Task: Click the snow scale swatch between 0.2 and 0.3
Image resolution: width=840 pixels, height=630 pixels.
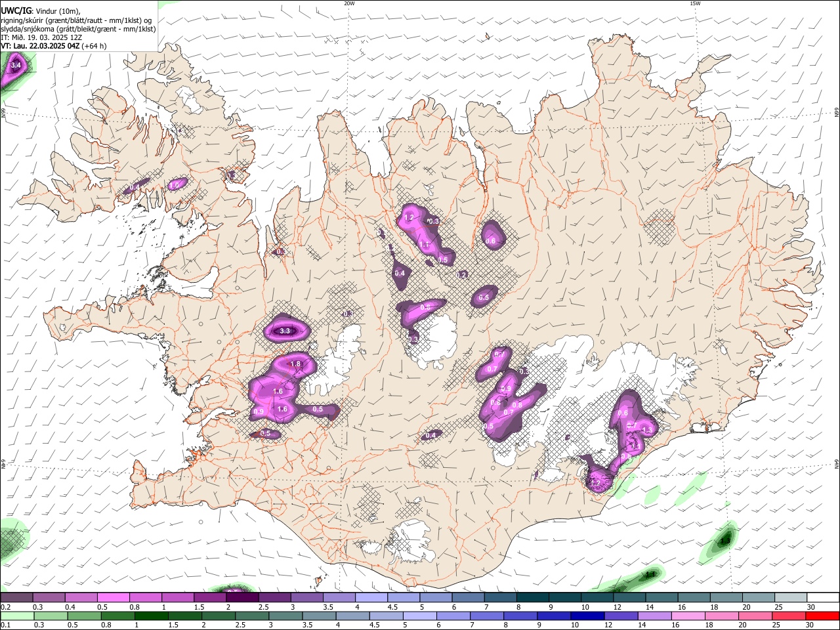Action: point(16,597)
